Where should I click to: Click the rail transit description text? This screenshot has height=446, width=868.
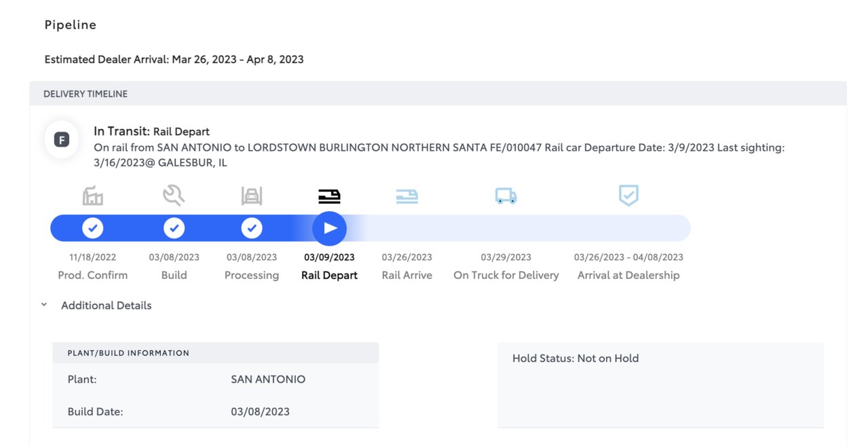pyautogui.click(x=439, y=155)
